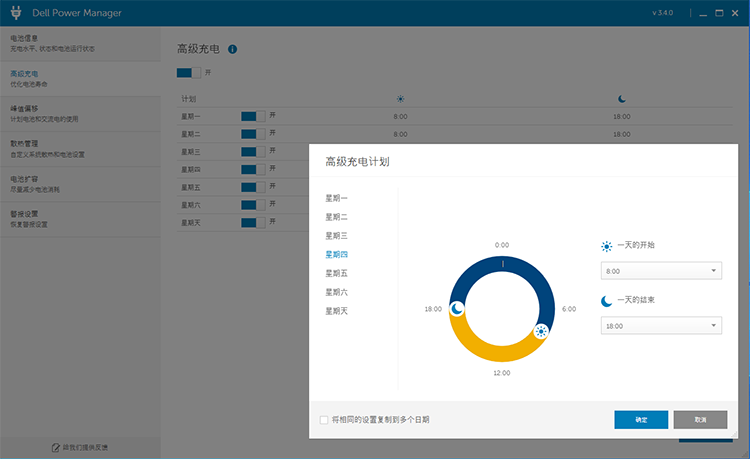Image resolution: width=750 pixels, height=459 pixels.
Task: Open the 一天的结束 18:00 dropdown
Action: click(661, 326)
